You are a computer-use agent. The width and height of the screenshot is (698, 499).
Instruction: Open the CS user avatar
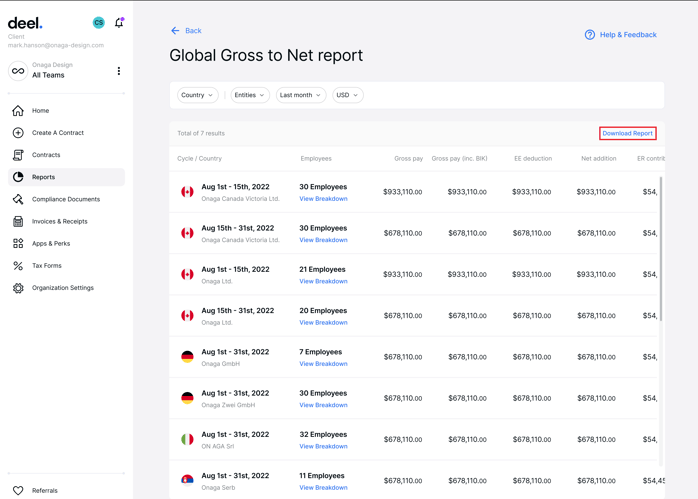pos(98,22)
